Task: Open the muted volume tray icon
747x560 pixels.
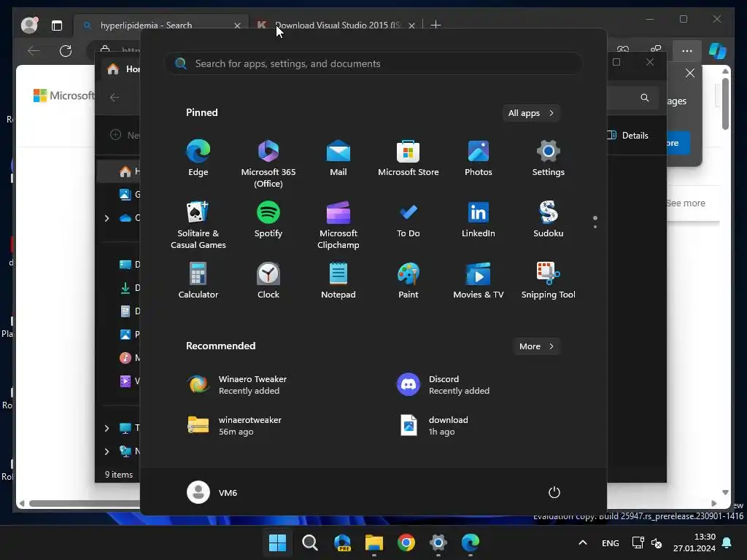Action: [657, 542]
